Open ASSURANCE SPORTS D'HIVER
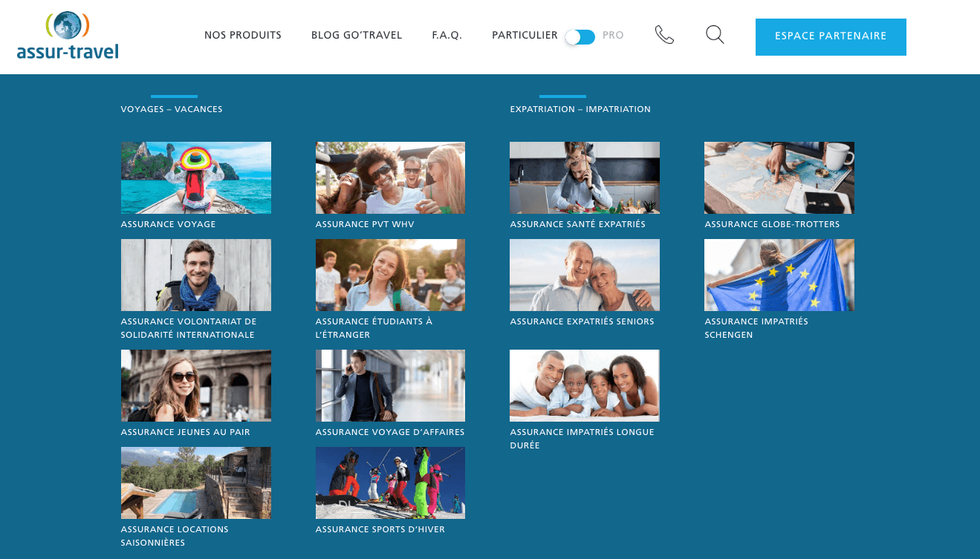This screenshot has height=559, width=980. (x=380, y=529)
